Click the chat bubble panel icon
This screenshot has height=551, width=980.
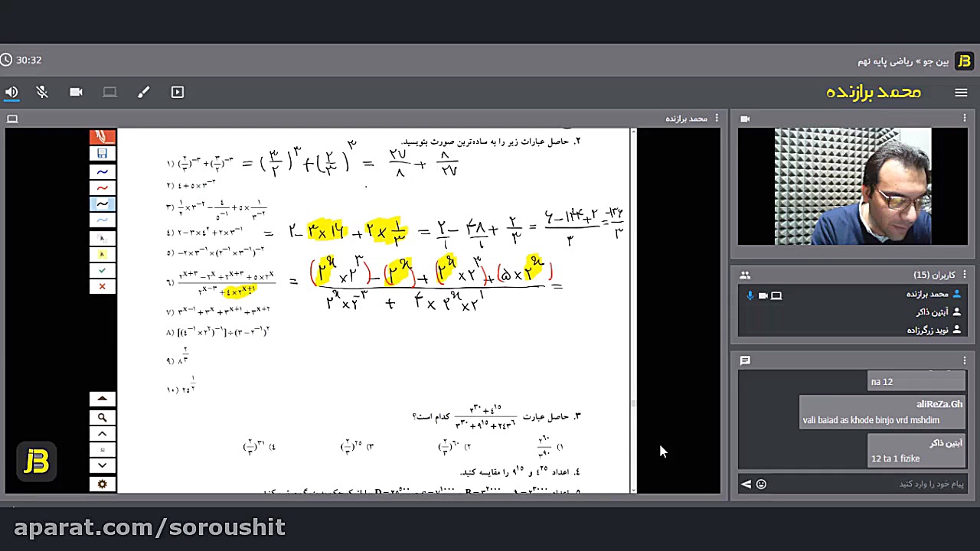click(x=745, y=360)
